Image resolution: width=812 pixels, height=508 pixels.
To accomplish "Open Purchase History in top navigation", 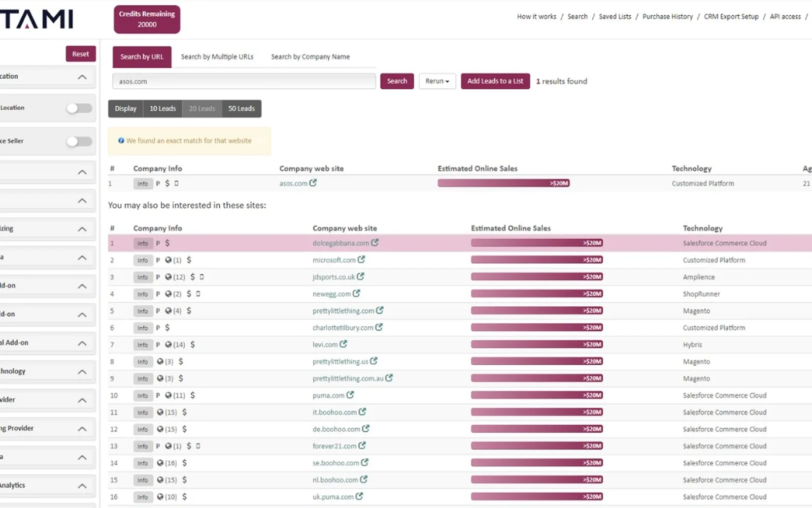I will pyautogui.click(x=667, y=17).
